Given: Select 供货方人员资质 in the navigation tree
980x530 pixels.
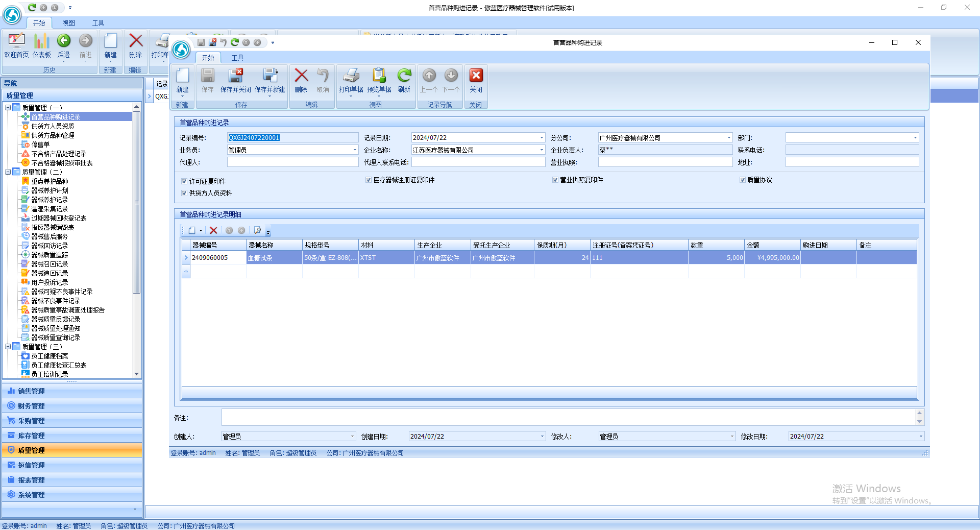Looking at the screenshot, I should coord(53,126).
